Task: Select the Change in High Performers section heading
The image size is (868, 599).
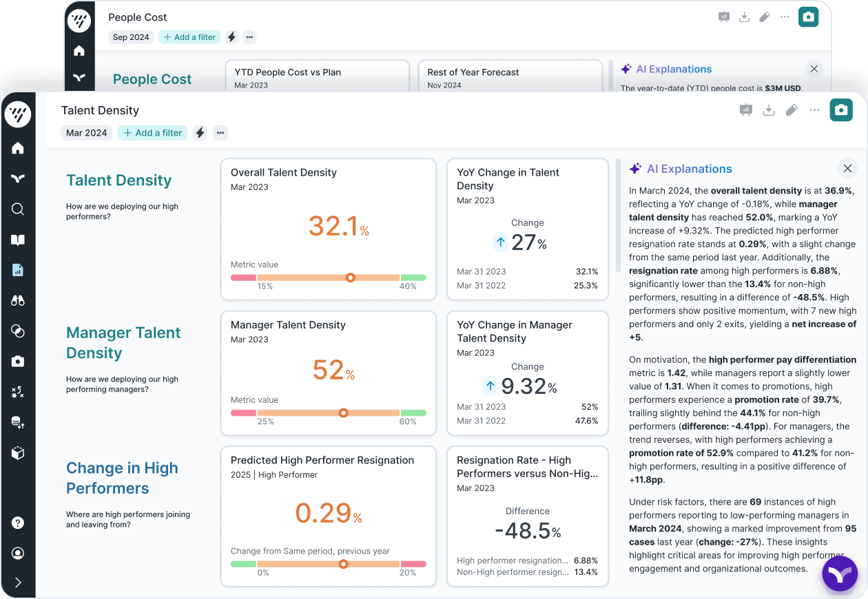Action: coord(122,478)
